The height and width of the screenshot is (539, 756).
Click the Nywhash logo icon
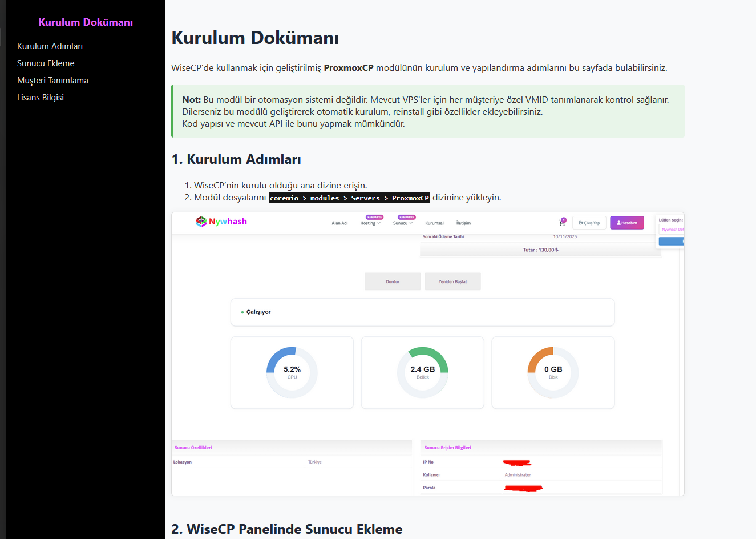point(201,222)
